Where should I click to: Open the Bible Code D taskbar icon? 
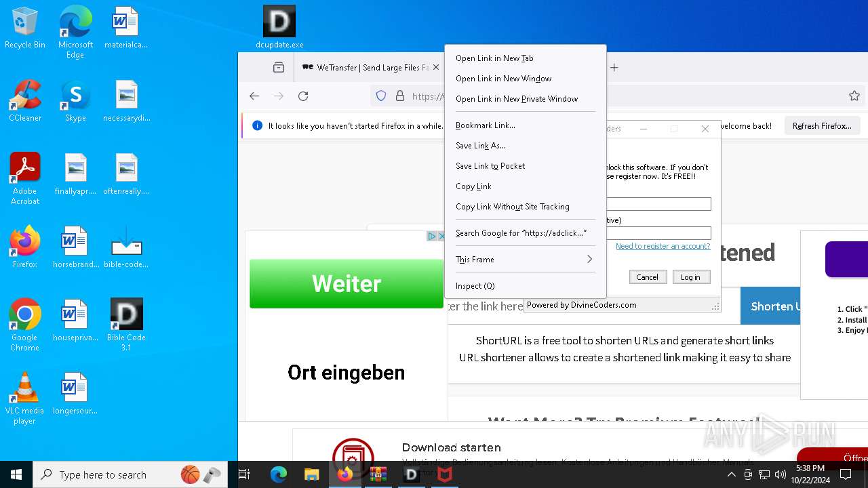[411, 474]
